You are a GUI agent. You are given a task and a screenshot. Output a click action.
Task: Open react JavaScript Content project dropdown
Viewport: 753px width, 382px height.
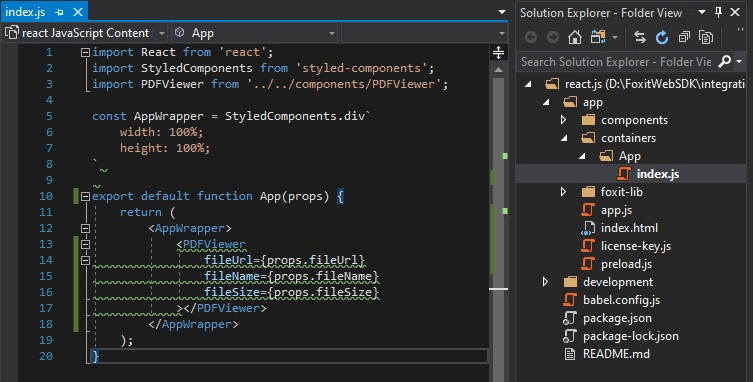coord(162,33)
